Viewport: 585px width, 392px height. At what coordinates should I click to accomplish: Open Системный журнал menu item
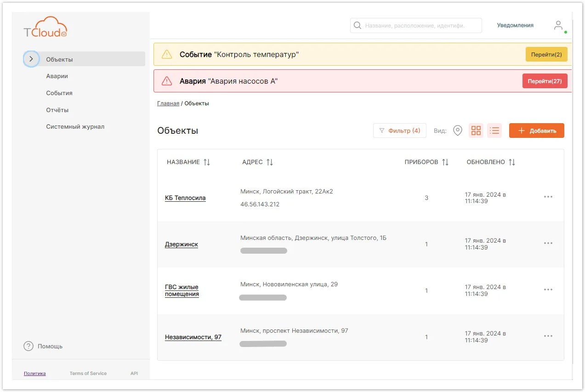pyautogui.click(x=75, y=127)
